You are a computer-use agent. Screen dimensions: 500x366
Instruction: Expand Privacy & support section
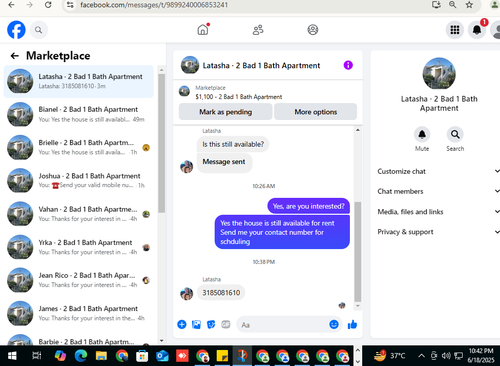click(x=438, y=232)
